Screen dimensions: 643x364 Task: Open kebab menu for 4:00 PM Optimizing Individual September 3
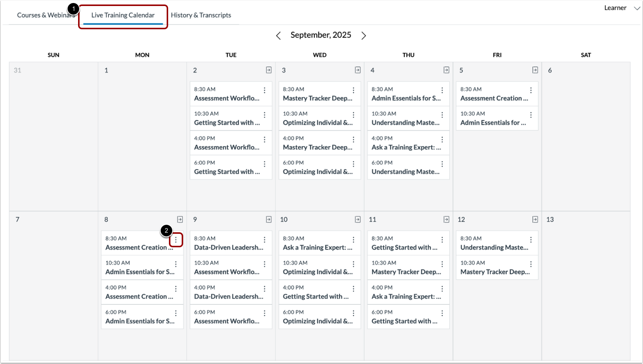pos(353,139)
